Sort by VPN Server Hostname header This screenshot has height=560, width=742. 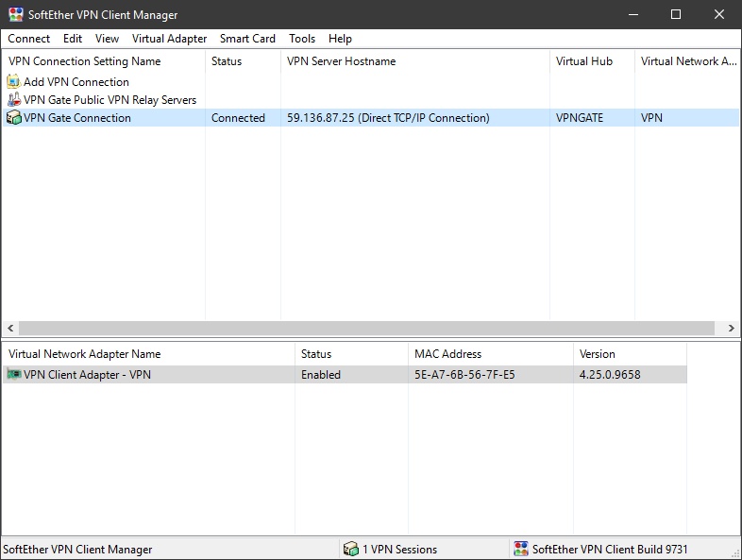(415, 61)
